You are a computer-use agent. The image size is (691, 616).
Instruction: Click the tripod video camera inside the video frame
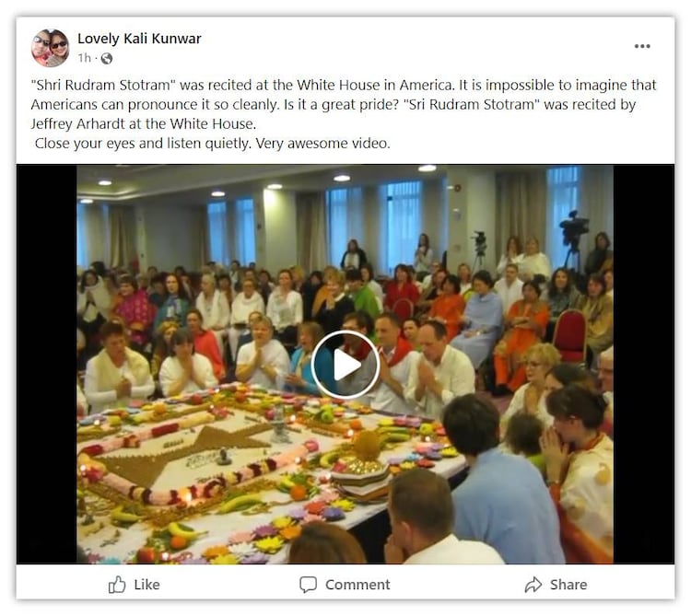(573, 238)
